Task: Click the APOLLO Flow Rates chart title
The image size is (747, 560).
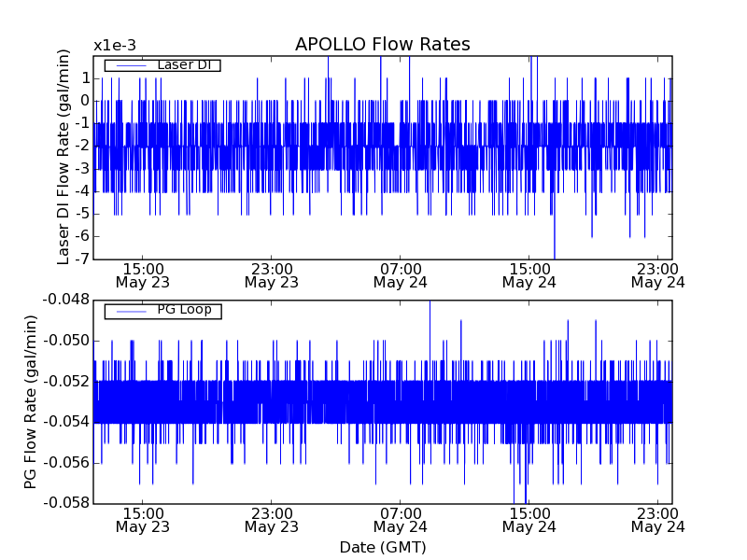Action: pyautogui.click(x=382, y=45)
